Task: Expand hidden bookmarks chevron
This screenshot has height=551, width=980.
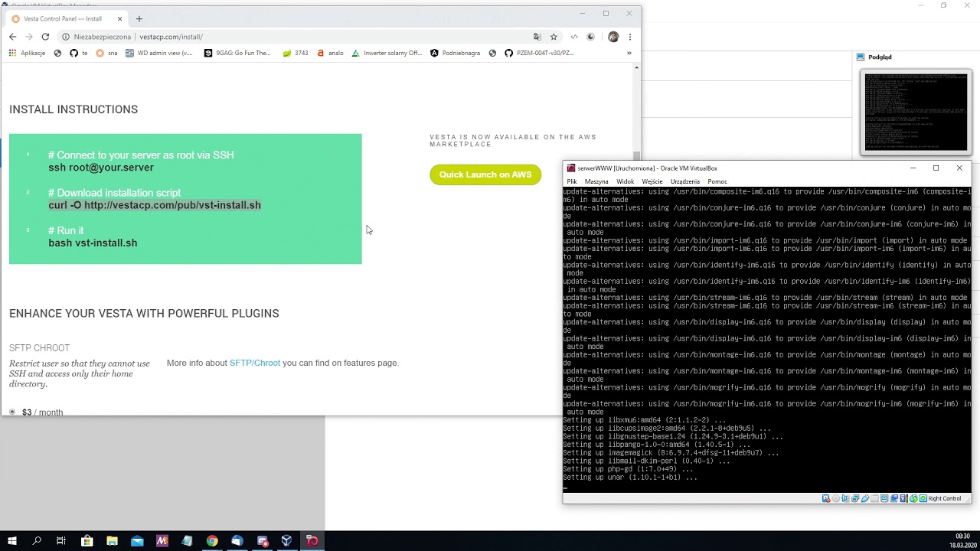Action: pyautogui.click(x=629, y=54)
